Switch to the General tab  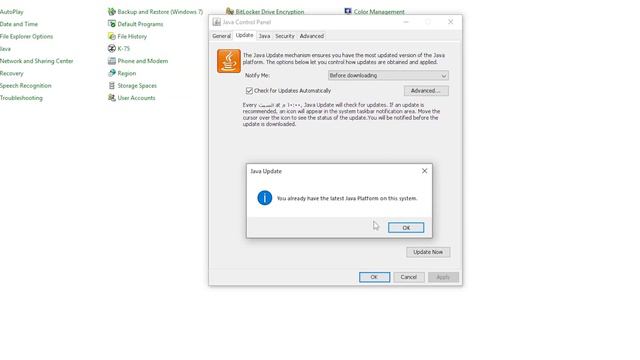click(221, 36)
